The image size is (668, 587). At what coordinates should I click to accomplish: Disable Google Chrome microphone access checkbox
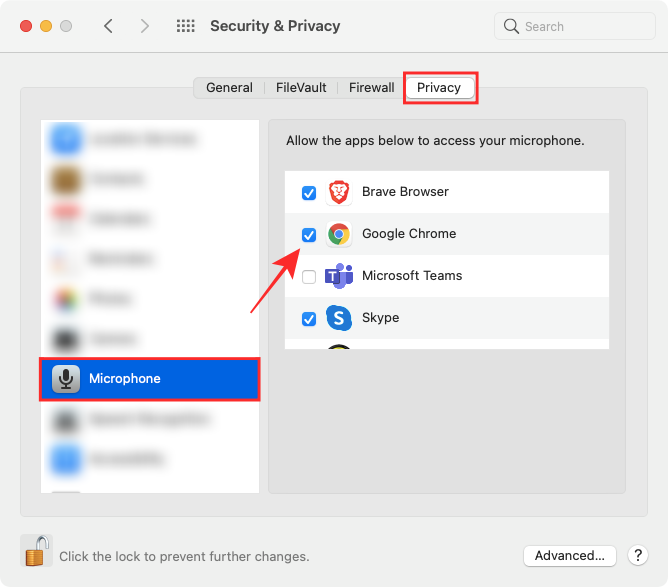309,235
